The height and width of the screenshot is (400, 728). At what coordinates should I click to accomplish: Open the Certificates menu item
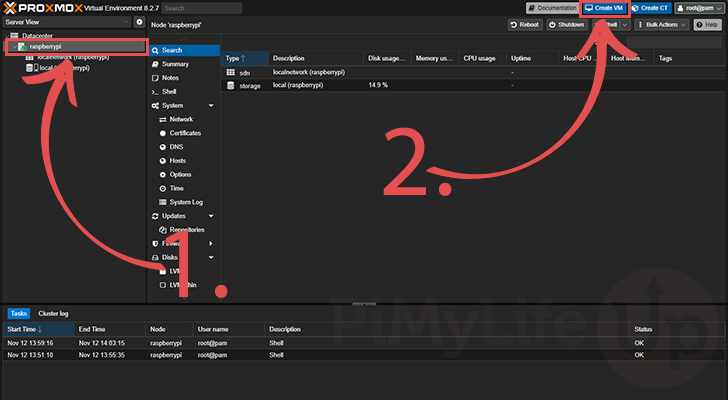coord(184,133)
